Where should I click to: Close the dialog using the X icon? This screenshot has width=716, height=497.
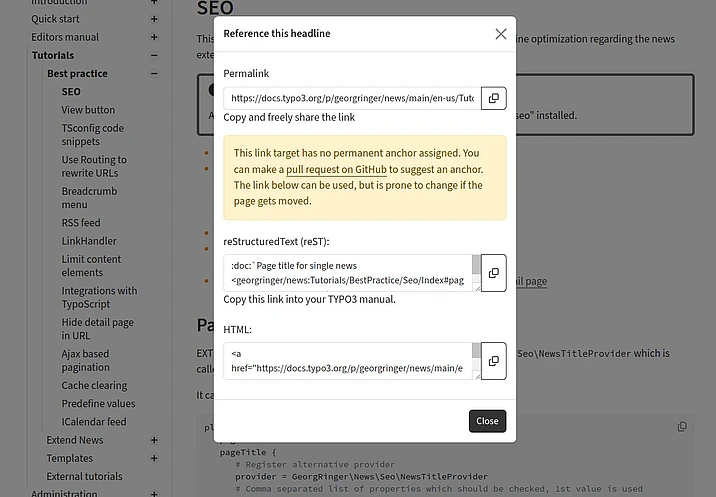(x=501, y=34)
